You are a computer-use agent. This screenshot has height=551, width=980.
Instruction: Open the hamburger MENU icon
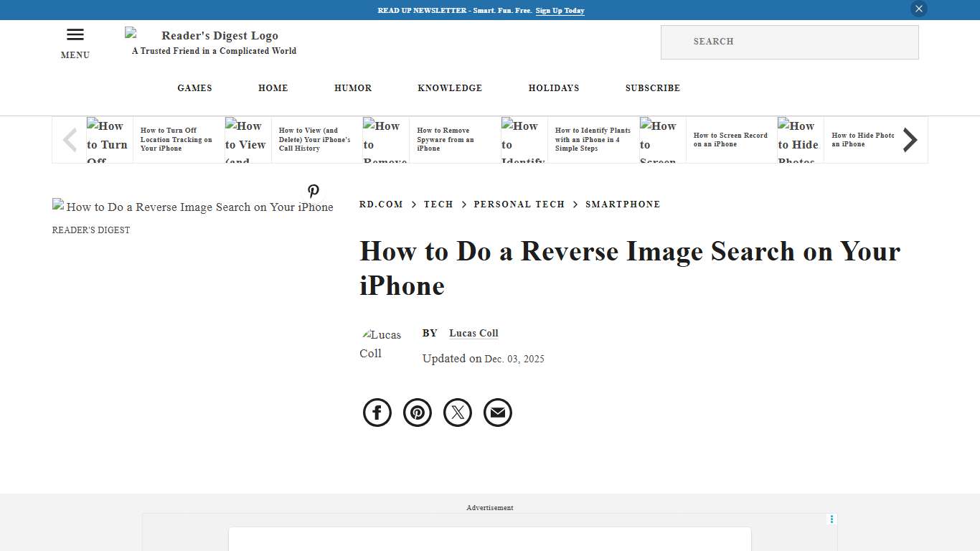tap(75, 34)
